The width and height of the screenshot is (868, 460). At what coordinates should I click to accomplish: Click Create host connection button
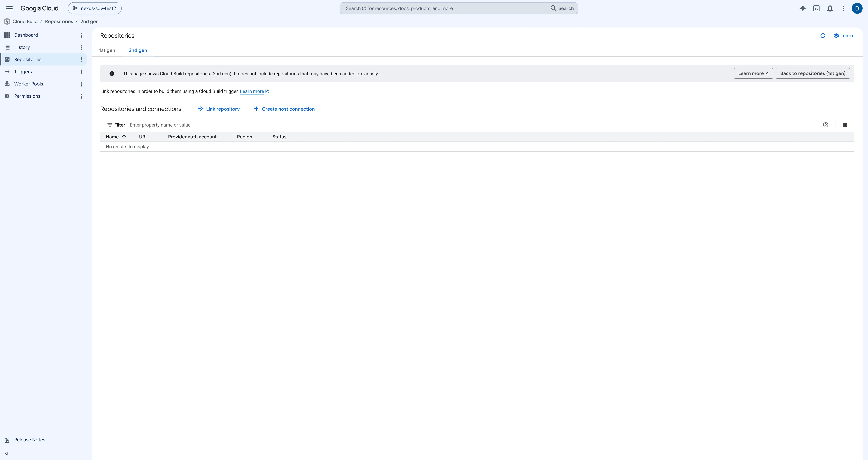[284, 109]
